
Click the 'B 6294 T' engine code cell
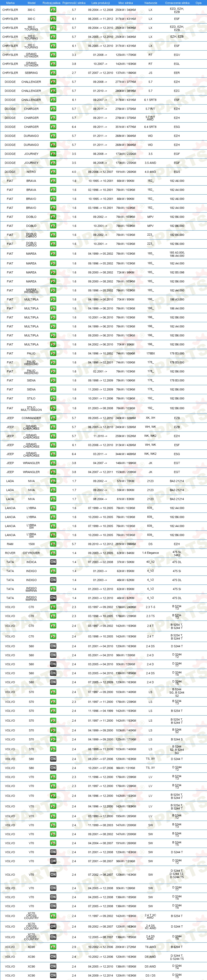(x=177, y=947)
